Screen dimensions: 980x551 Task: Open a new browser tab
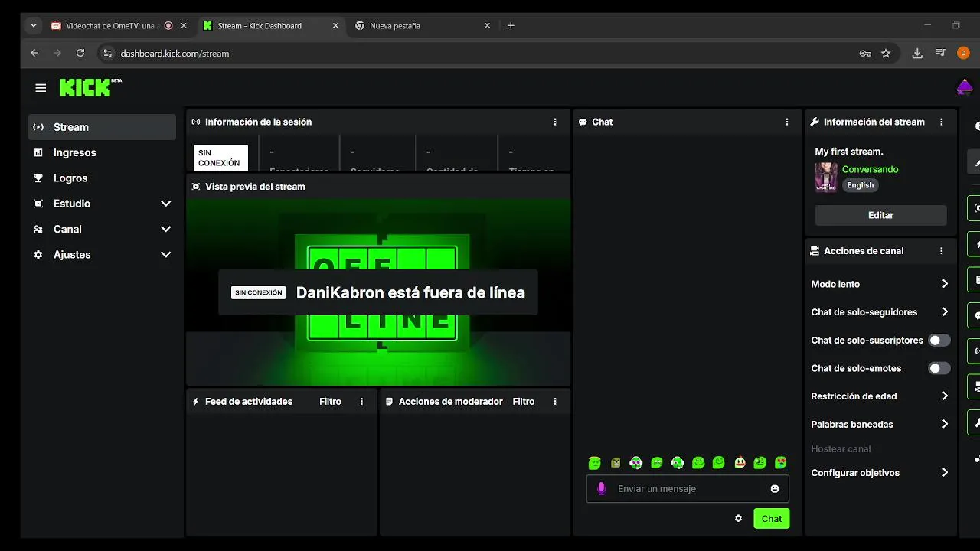(x=511, y=25)
